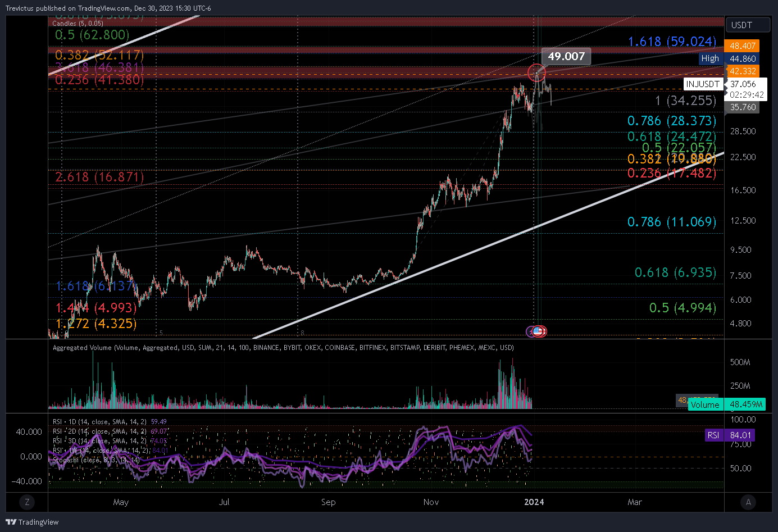Click the Nov label on time axis

point(431,502)
